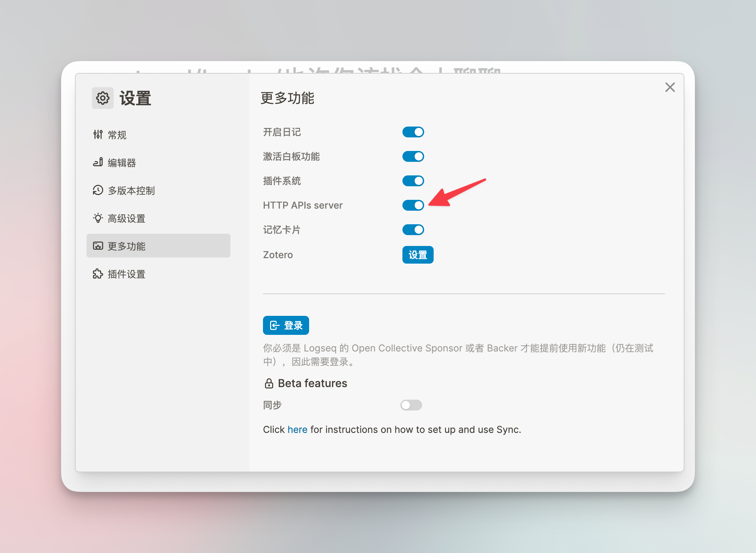The width and height of the screenshot is (756, 553).
Task: Enable the 同步 toggle under Beta features
Action: [411, 405]
